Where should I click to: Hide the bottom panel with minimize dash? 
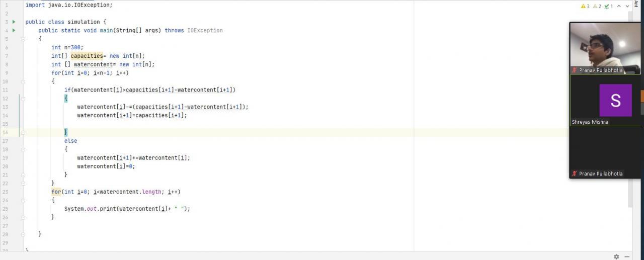pyautogui.click(x=627, y=256)
